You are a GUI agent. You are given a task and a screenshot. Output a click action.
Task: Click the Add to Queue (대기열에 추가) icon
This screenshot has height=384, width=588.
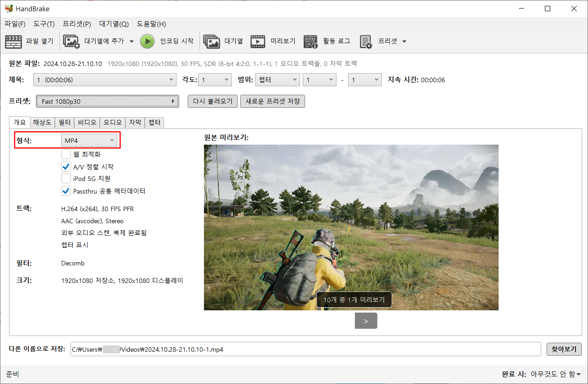(71, 41)
